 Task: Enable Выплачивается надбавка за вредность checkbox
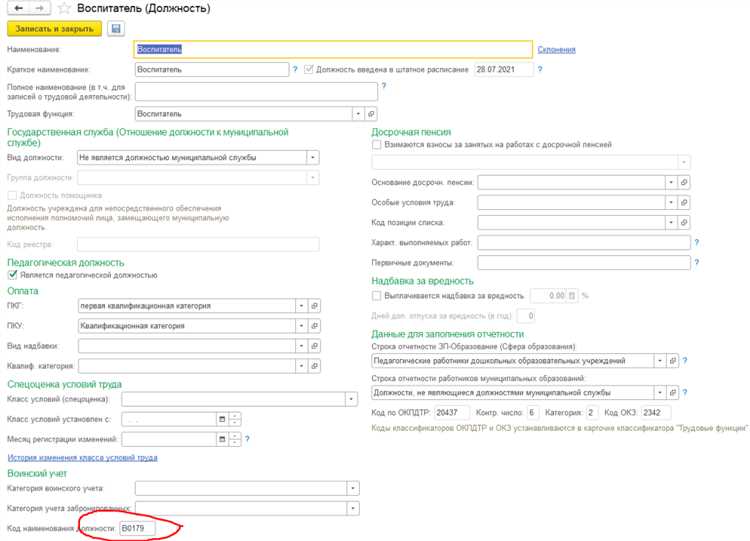tap(376, 296)
